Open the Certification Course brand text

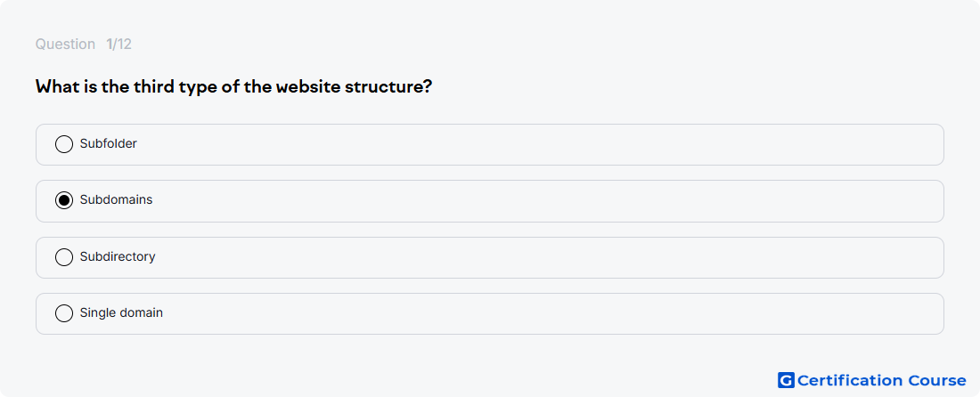click(881, 380)
